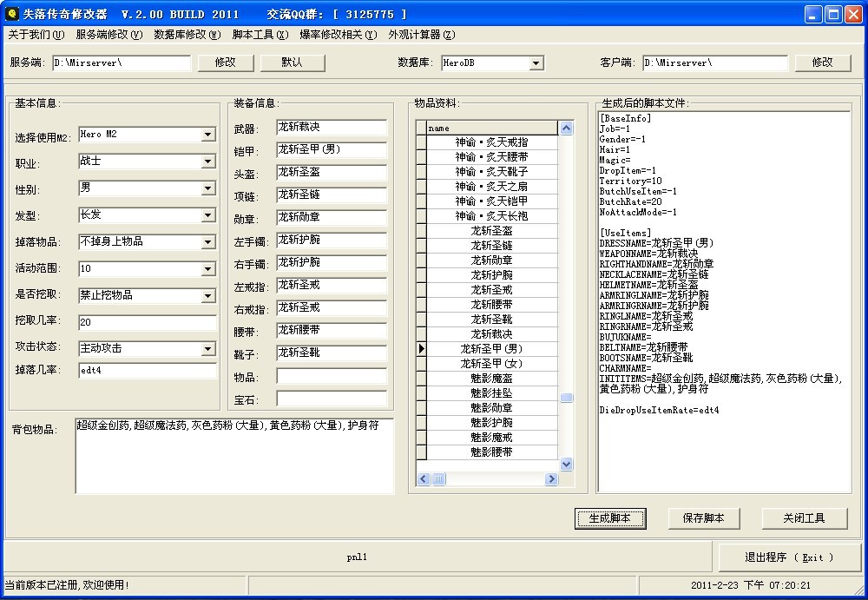868x600 pixels.
Task: Select the 龙斩圣甲(女) row in item grid
Action: tap(491, 363)
